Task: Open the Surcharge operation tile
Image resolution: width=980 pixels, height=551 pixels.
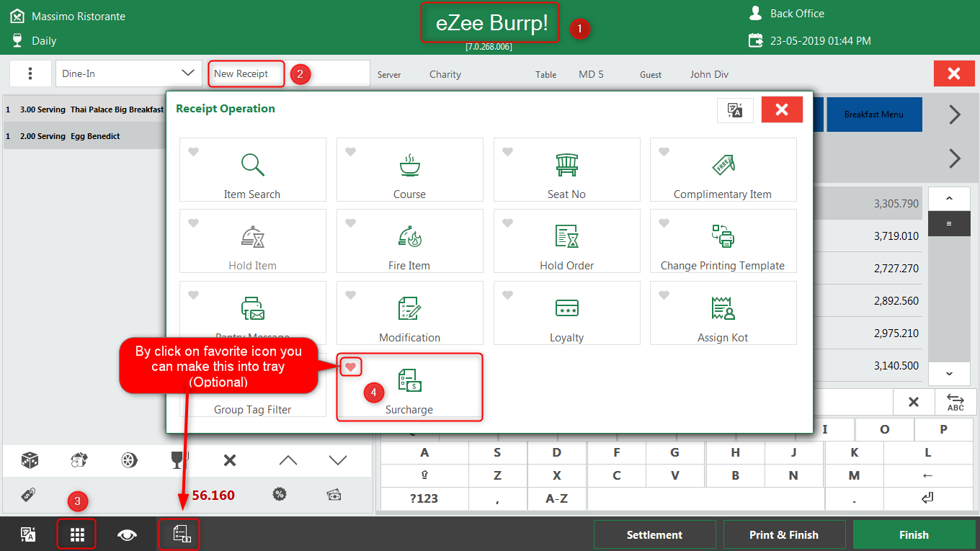Action: (409, 386)
